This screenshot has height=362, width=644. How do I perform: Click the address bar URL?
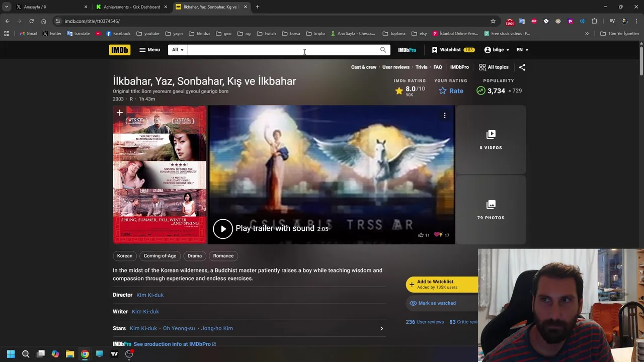click(92, 21)
